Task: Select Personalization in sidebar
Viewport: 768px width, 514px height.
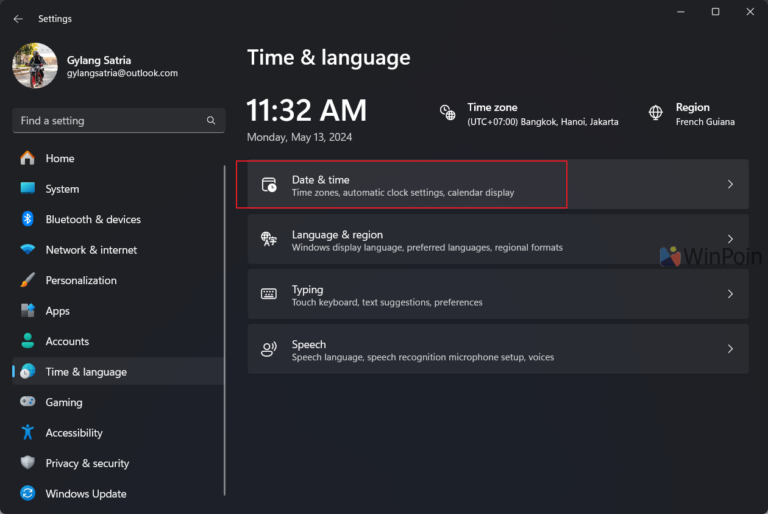Action: (x=118, y=280)
